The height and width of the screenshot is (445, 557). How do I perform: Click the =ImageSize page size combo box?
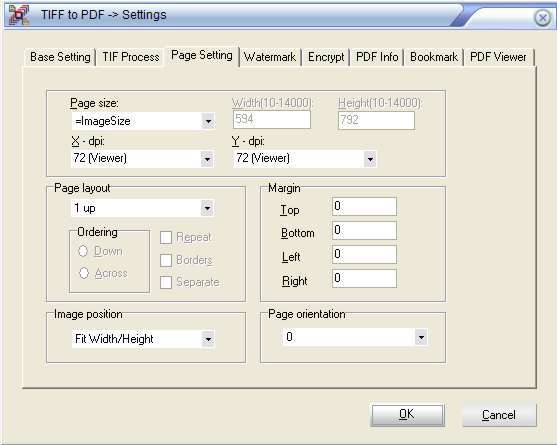(143, 121)
